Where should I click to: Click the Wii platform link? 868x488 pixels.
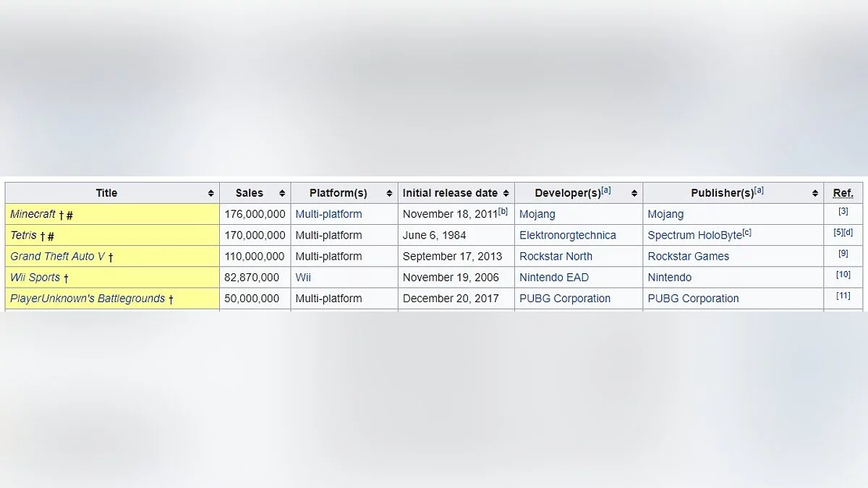(303, 277)
